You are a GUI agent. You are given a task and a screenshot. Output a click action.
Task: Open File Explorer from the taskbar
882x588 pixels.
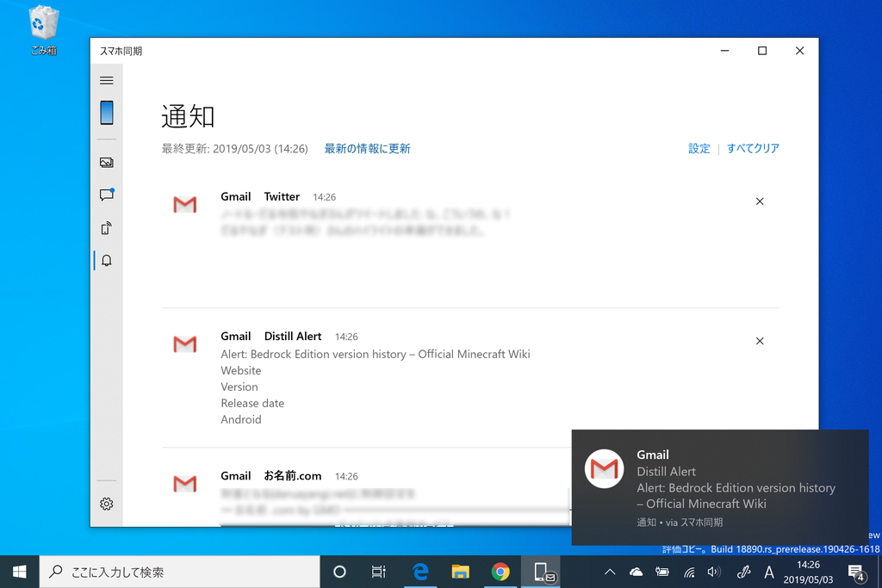(x=461, y=572)
